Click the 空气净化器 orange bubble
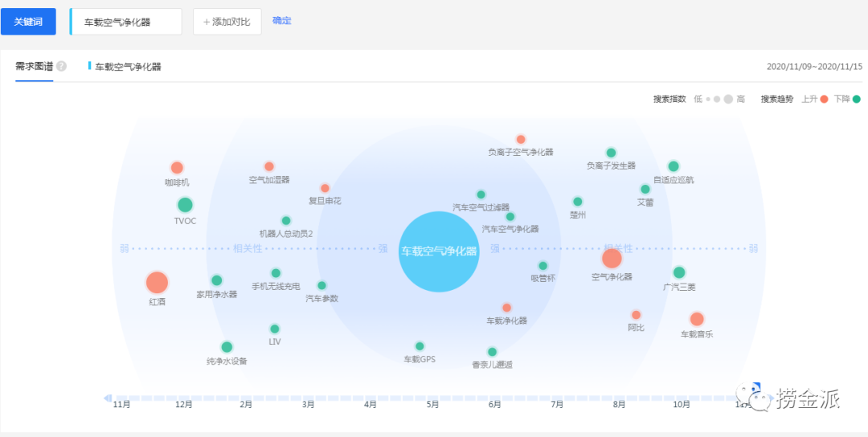Viewport: 868px width, 437px height. [612, 259]
